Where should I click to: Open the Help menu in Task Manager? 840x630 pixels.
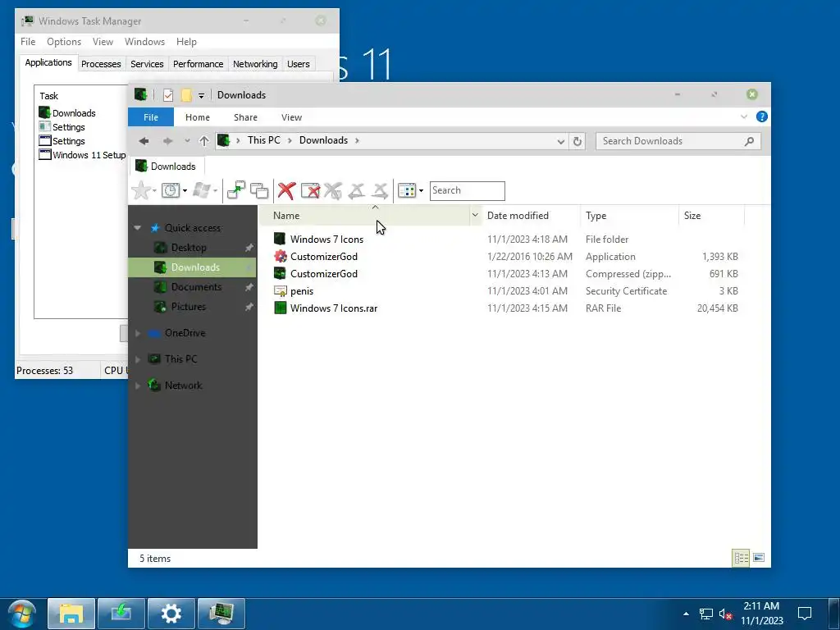click(186, 42)
